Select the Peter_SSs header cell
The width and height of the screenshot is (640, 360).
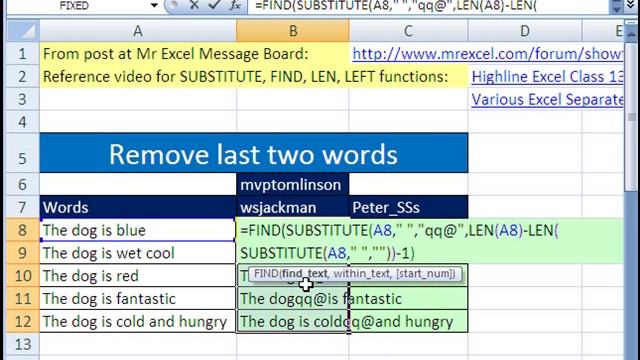pos(408,207)
